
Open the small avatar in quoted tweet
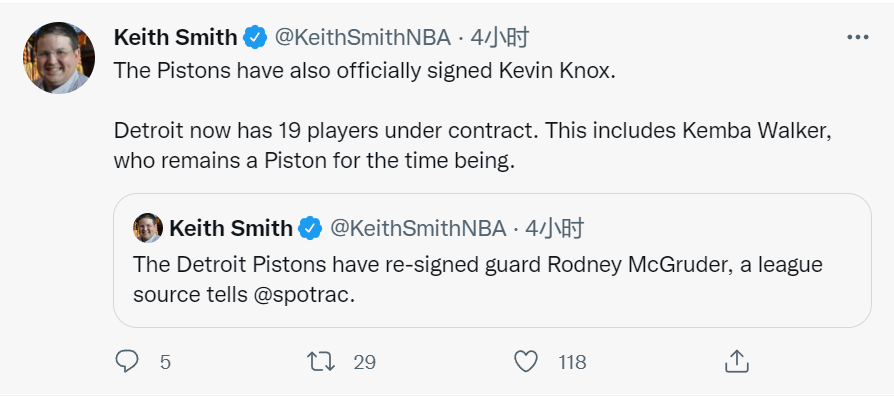click(x=148, y=228)
